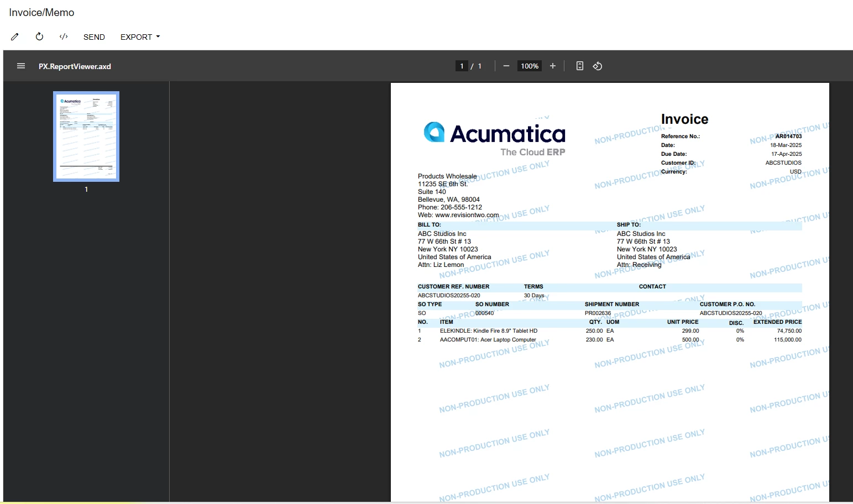Click the 100% zoom level field
This screenshot has height=504, width=853.
tap(529, 66)
